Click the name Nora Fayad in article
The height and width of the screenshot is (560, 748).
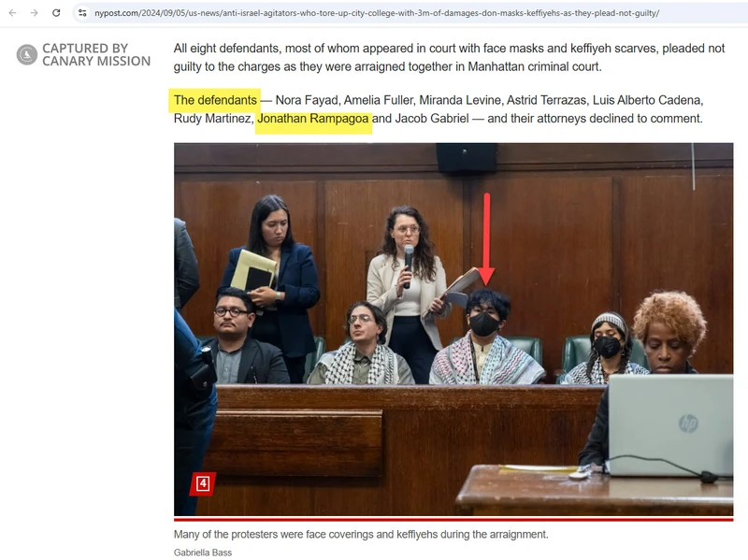pyautogui.click(x=307, y=100)
